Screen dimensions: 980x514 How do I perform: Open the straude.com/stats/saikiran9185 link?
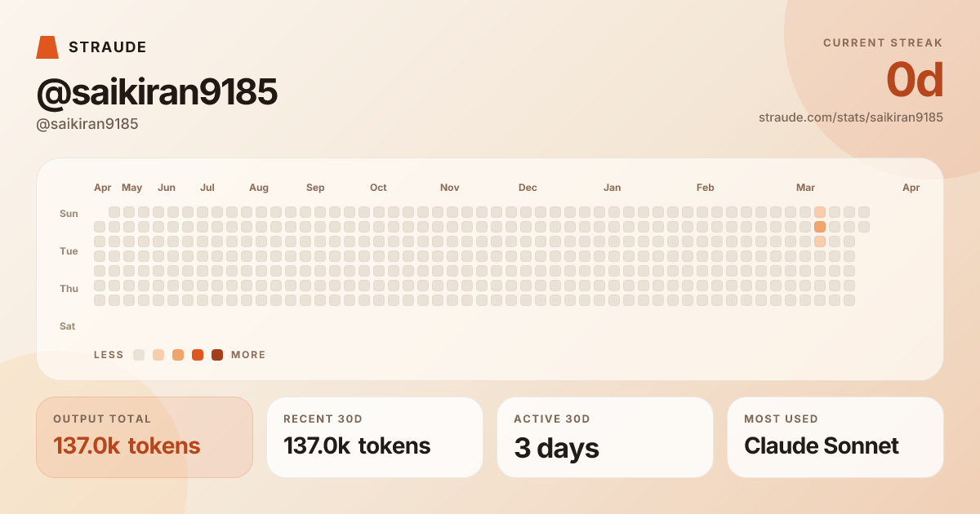click(x=851, y=117)
